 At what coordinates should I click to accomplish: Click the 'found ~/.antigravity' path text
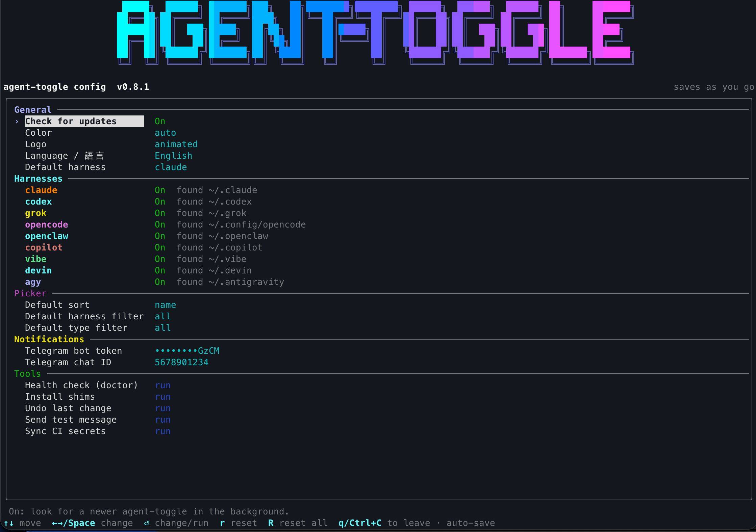point(230,282)
